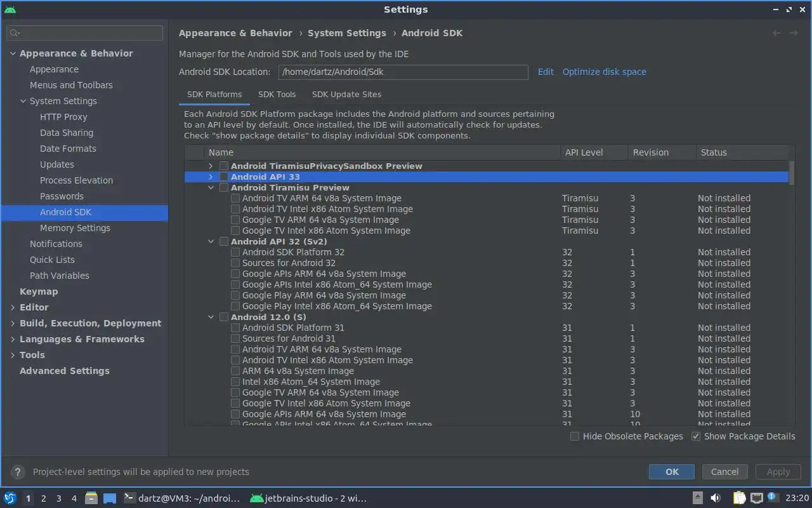Check the Android API 32 (Sv2) checkbox

(x=224, y=242)
